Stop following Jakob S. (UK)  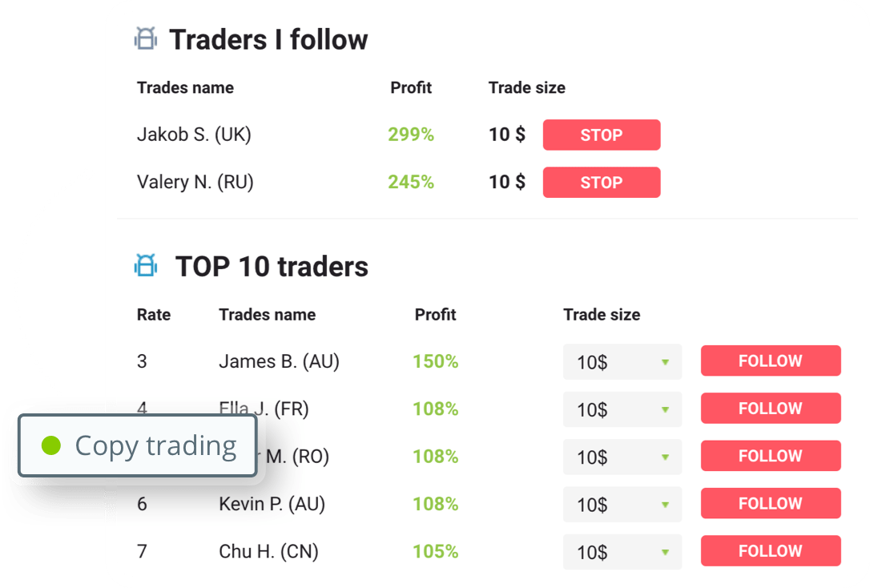602,135
